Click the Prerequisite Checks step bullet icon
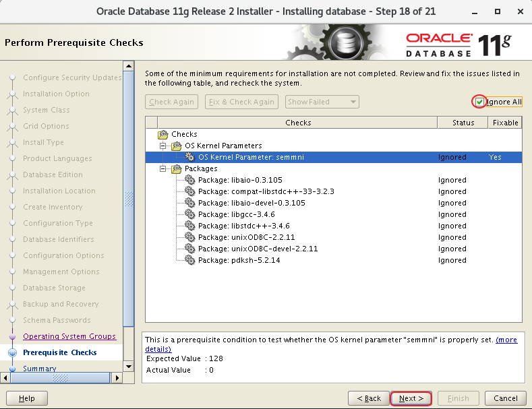This screenshot has width=532, height=409. (13, 352)
